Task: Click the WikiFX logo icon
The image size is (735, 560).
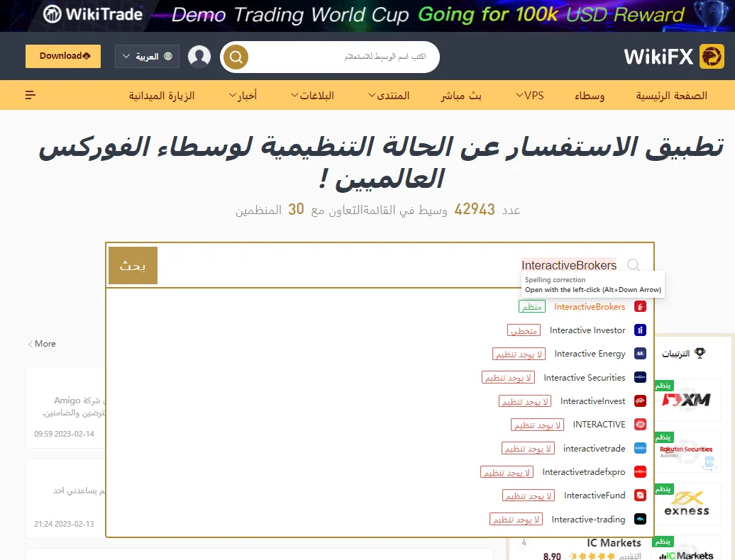Action: pyautogui.click(x=712, y=57)
